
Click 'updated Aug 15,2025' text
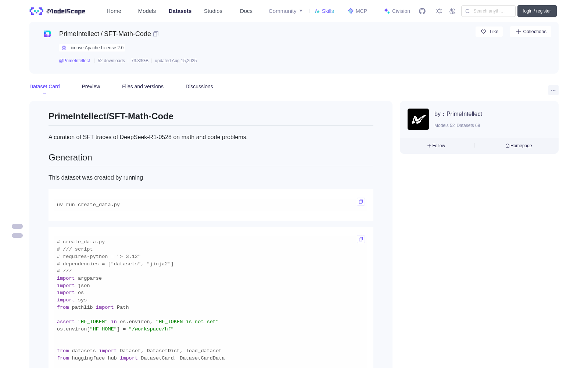pyautogui.click(x=176, y=61)
